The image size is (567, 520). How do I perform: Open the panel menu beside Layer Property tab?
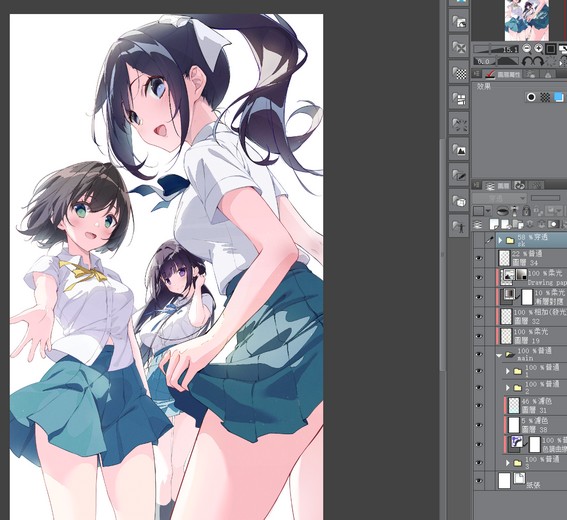[x=477, y=74]
